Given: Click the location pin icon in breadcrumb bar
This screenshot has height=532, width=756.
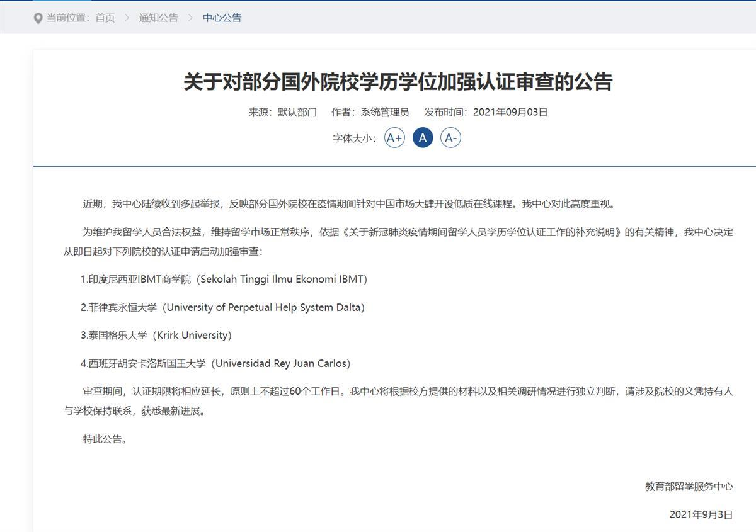Looking at the screenshot, I should tap(38, 18).
